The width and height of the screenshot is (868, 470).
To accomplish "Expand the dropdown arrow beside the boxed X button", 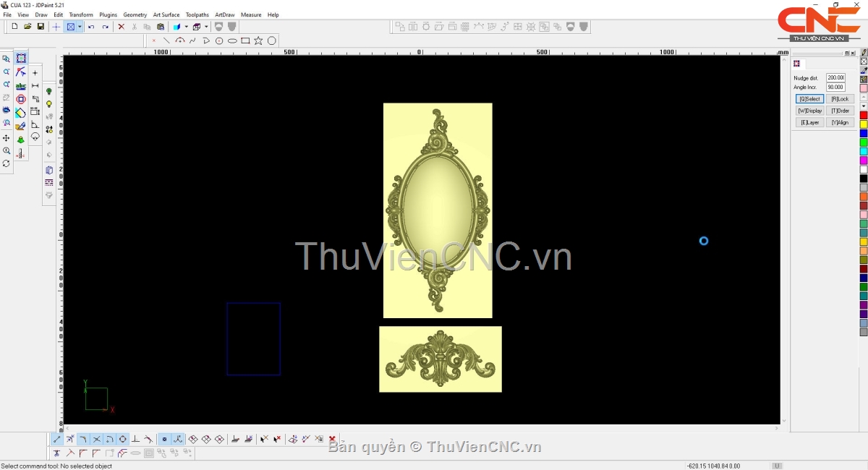I will [80, 27].
